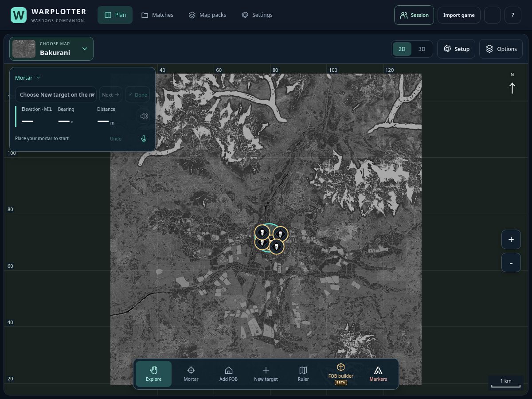Select the Add FOB tool

228,374
